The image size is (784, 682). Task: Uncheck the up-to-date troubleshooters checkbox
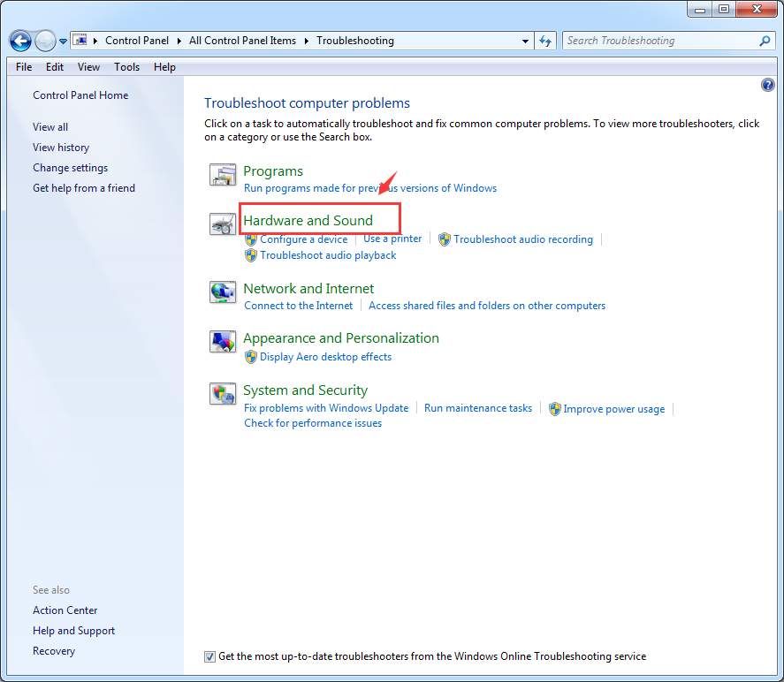point(209,656)
